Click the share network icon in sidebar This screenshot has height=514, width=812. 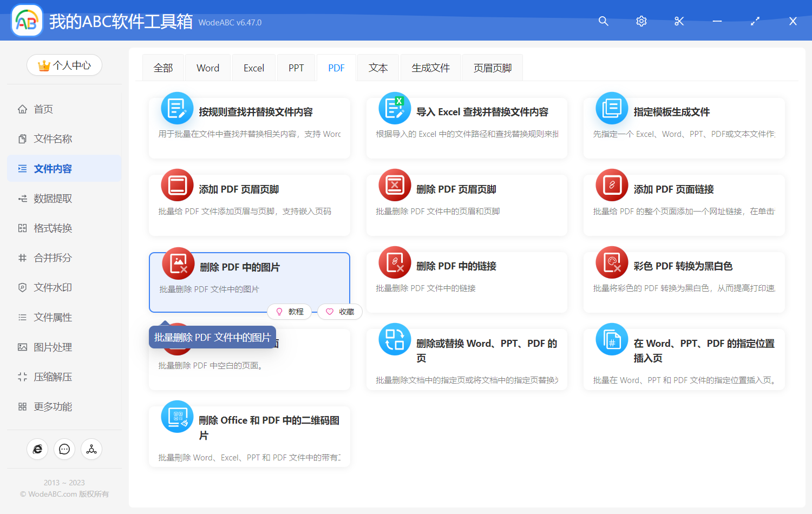pos(91,449)
